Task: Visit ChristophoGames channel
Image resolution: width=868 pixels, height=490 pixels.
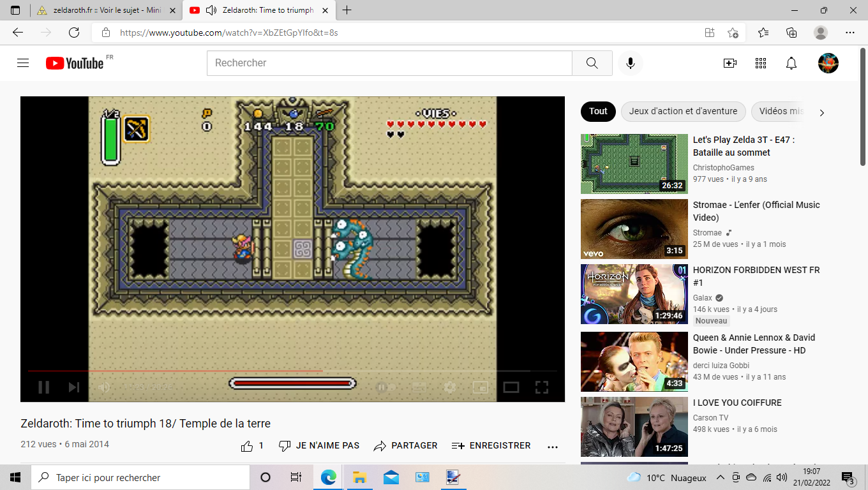Action: [724, 168]
